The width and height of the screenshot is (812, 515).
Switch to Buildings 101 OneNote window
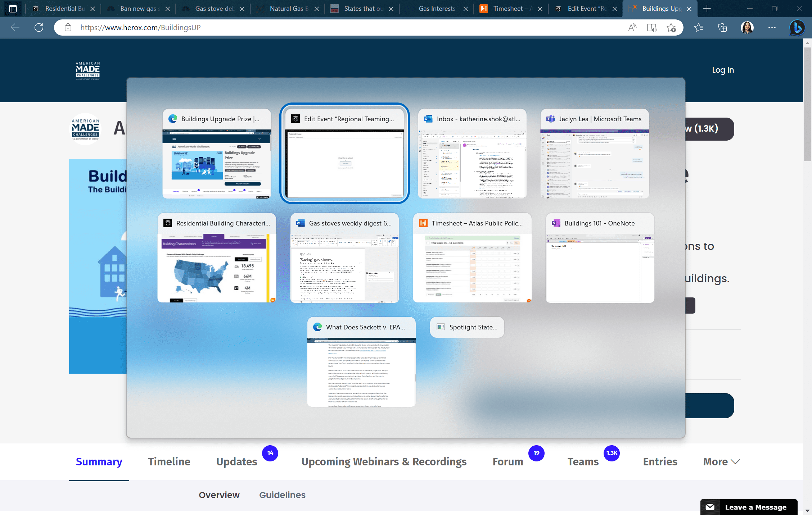pyautogui.click(x=600, y=258)
